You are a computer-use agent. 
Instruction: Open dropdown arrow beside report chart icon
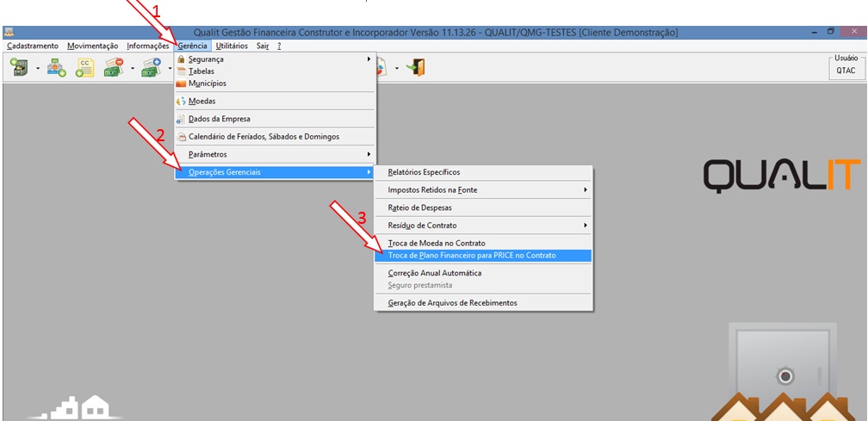click(397, 69)
